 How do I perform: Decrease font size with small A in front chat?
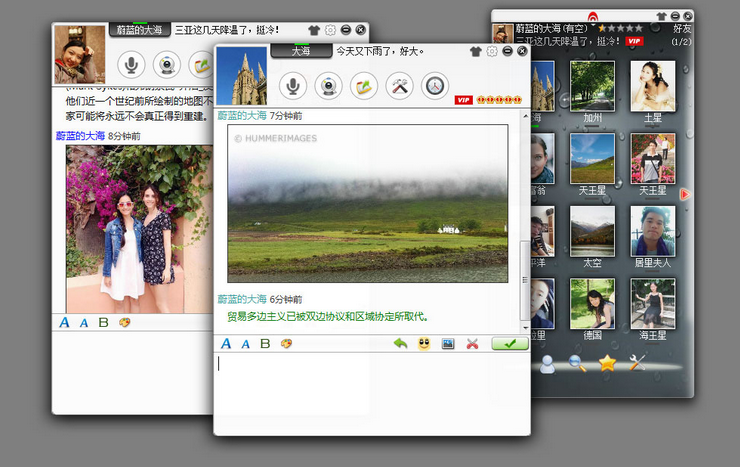pos(246,344)
